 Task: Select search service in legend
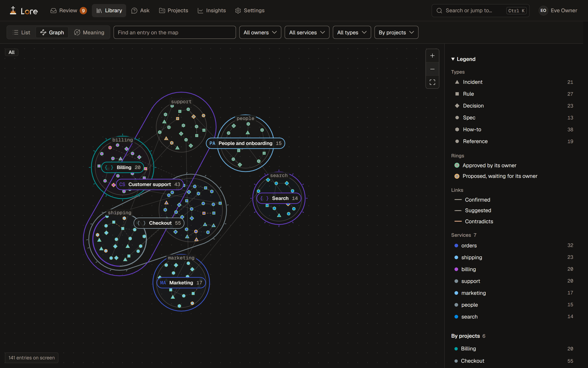(514, 317)
